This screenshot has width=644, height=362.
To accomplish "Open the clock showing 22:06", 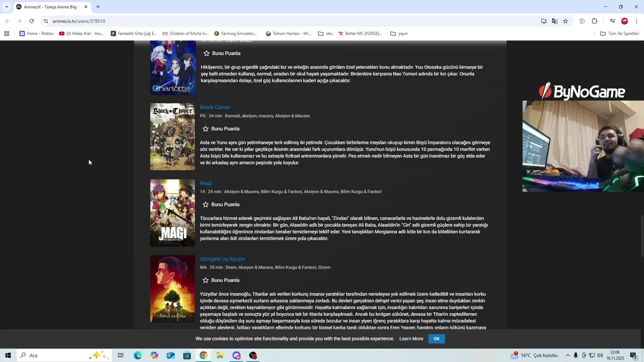I will coord(615,355).
